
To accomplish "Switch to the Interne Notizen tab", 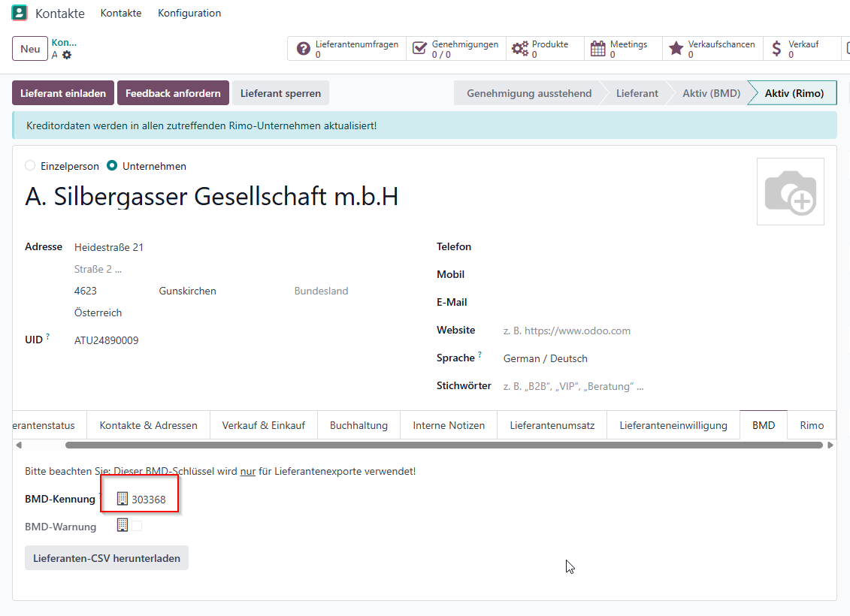I will click(x=449, y=425).
